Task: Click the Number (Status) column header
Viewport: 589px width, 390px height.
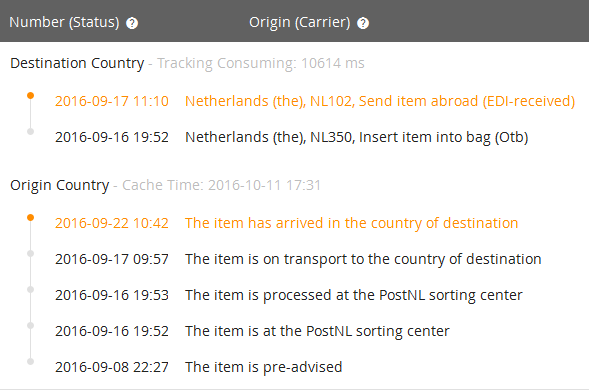Action: (64, 22)
